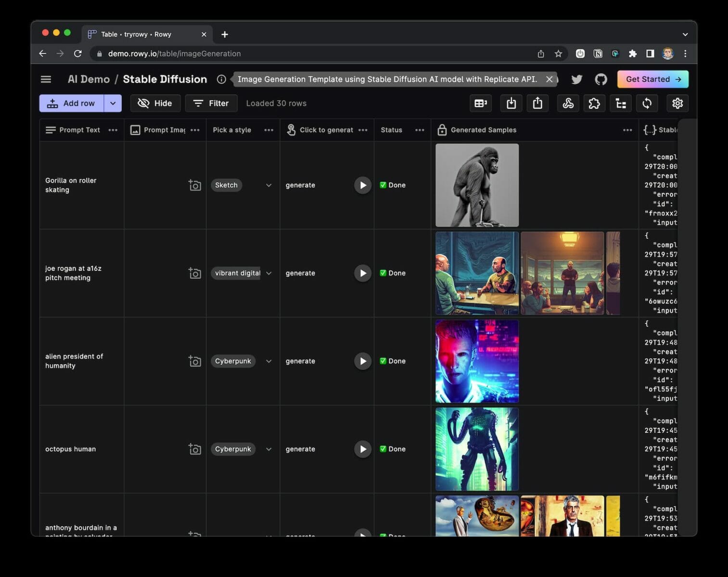The width and height of the screenshot is (728, 577).
Task: Click the share page icon in address bar
Action: click(x=541, y=54)
